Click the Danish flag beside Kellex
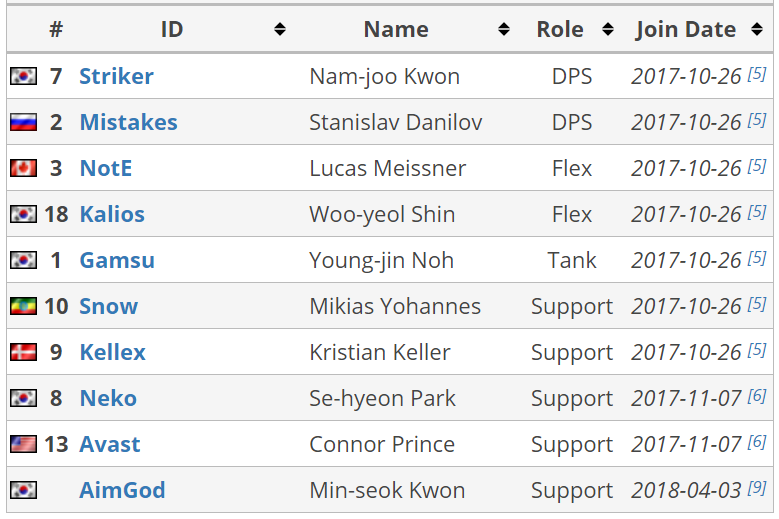The width and height of the screenshot is (779, 519). (x=23, y=352)
